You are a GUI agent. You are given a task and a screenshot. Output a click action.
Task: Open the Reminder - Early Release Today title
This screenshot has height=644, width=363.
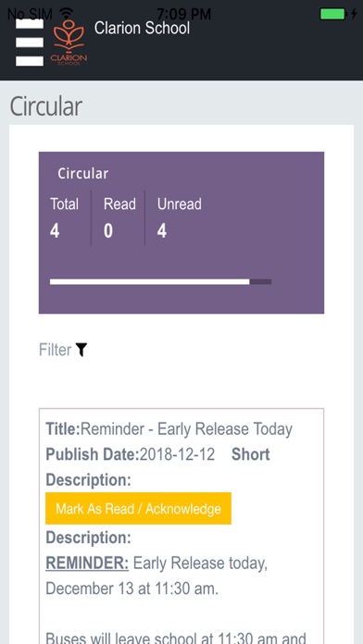tap(169, 429)
